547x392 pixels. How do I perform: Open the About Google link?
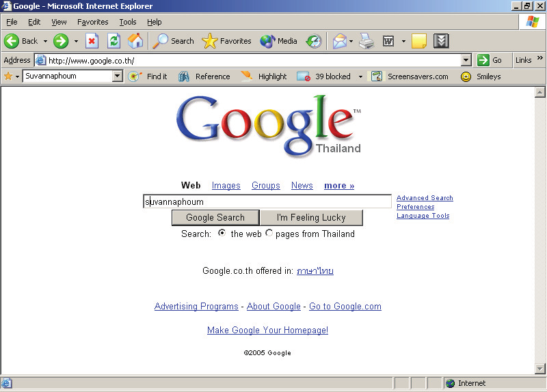[273, 306]
